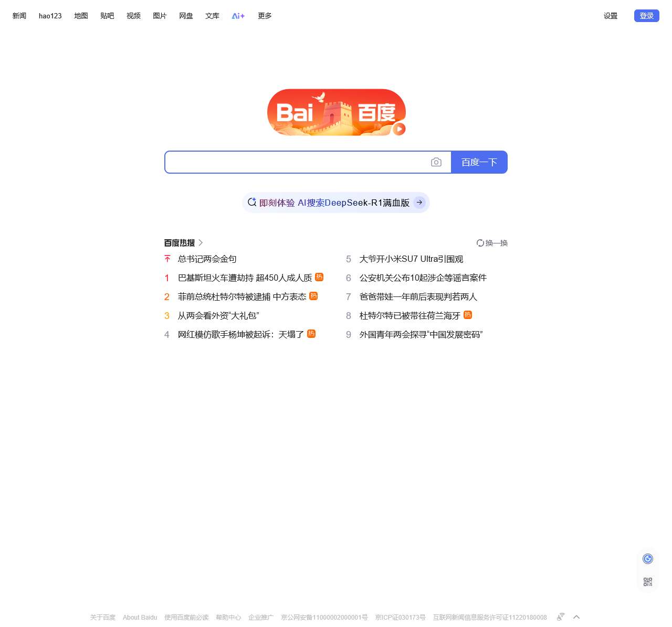Screen dimensions: 672x627
Task: Open 菲前总统杜特尔特被逮捕 hot search
Action: click(242, 296)
